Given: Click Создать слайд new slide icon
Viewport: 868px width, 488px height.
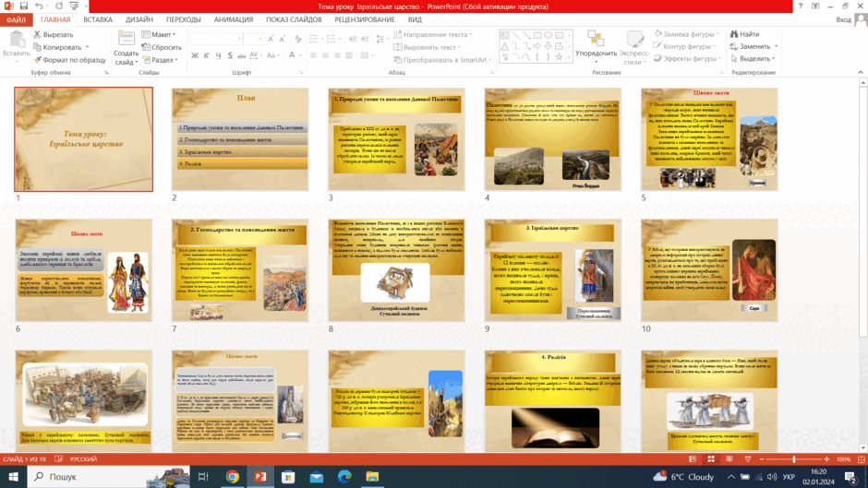Looking at the screenshot, I should [x=126, y=39].
